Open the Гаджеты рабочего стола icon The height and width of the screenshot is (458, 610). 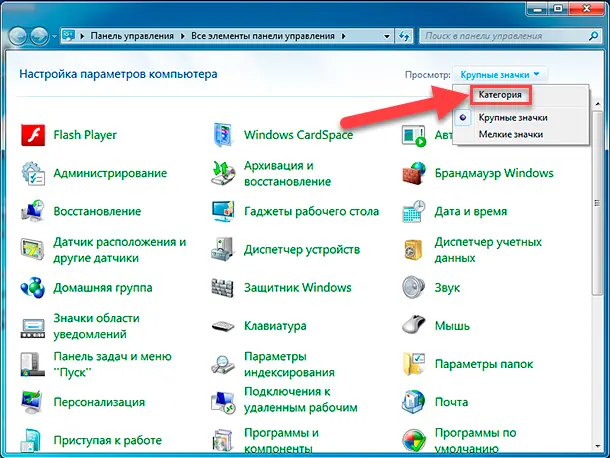click(223, 211)
